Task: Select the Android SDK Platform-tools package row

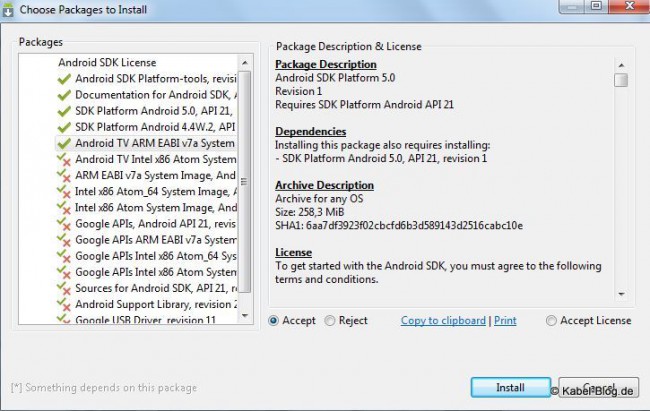Action: (x=146, y=79)
